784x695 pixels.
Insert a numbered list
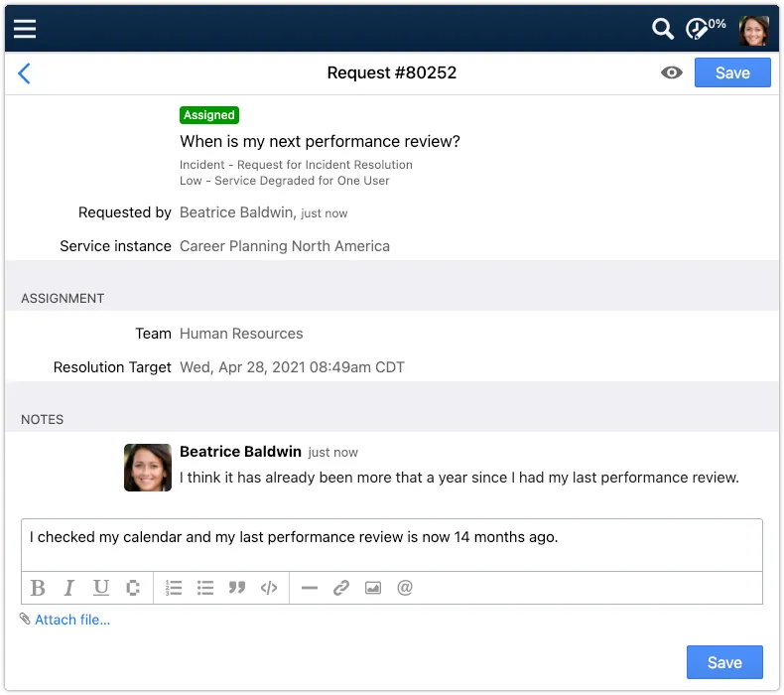[174, 588]
